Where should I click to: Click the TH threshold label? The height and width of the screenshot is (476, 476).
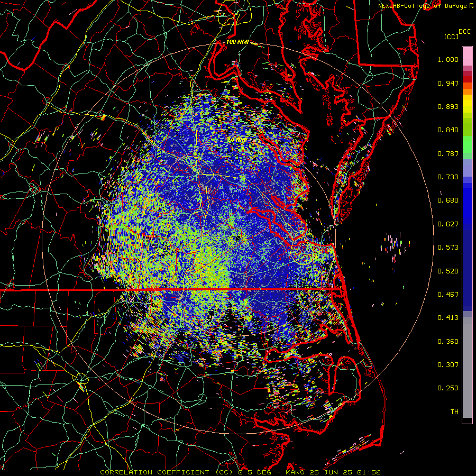click(454, 412)
